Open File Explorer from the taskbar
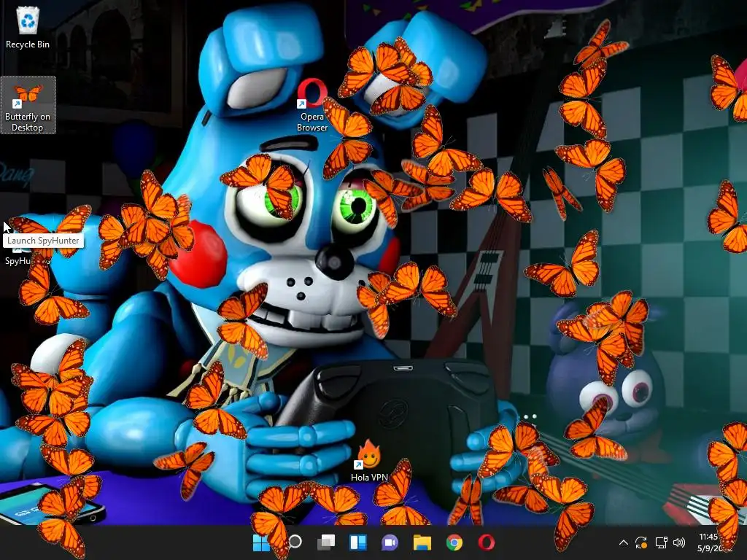The height and width of the screenshot is (560, 747). pos(422,542)
